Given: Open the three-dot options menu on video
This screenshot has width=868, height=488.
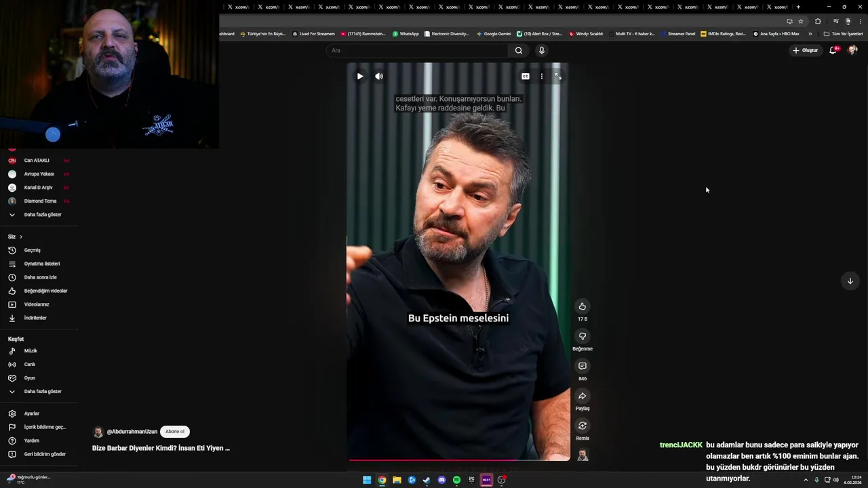Looking at the screenshot, I should tap(542, 77).
